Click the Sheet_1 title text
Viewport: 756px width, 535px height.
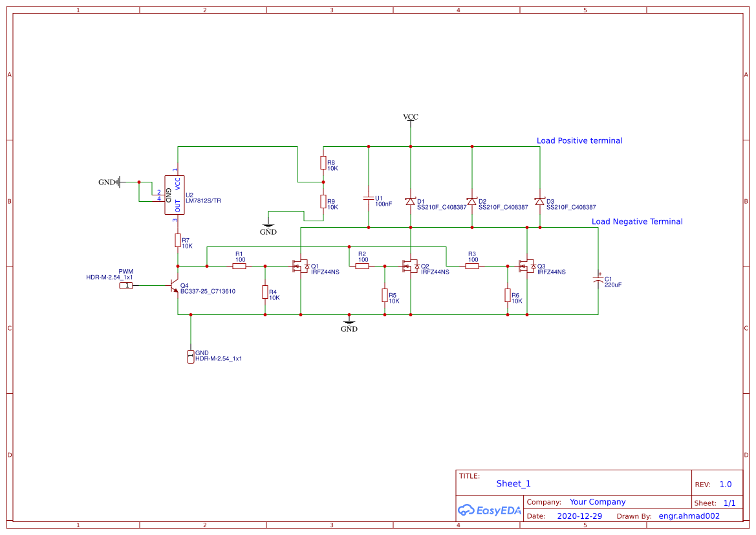[x=512, y=483]
